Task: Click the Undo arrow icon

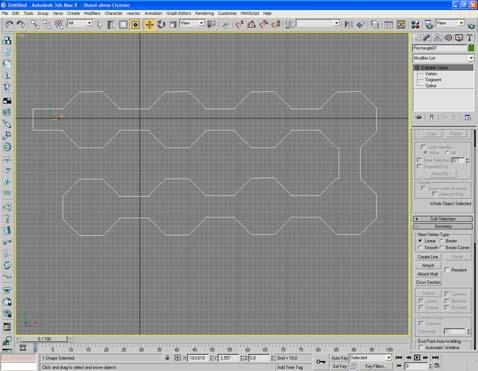Action: click(x=9, y=24)
